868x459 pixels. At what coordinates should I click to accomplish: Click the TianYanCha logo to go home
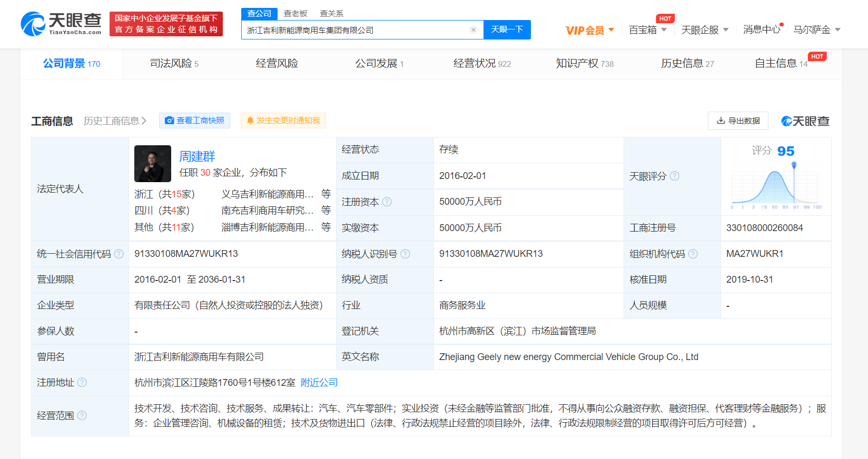(61, 24)
